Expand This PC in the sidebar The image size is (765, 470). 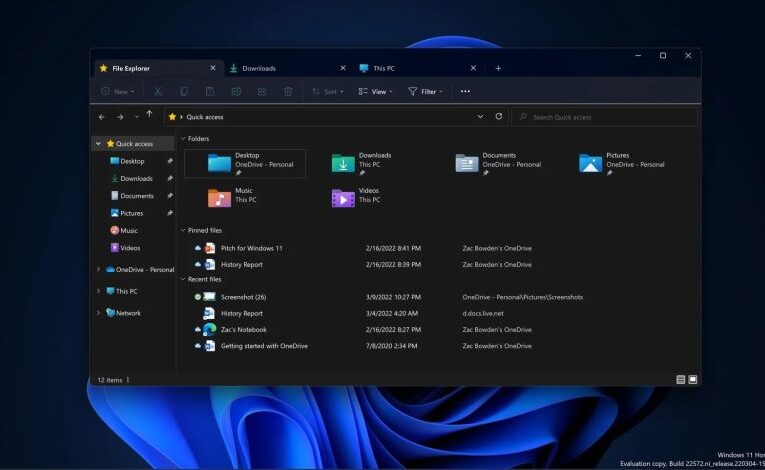pyautogui.click(x=99, y=291)
